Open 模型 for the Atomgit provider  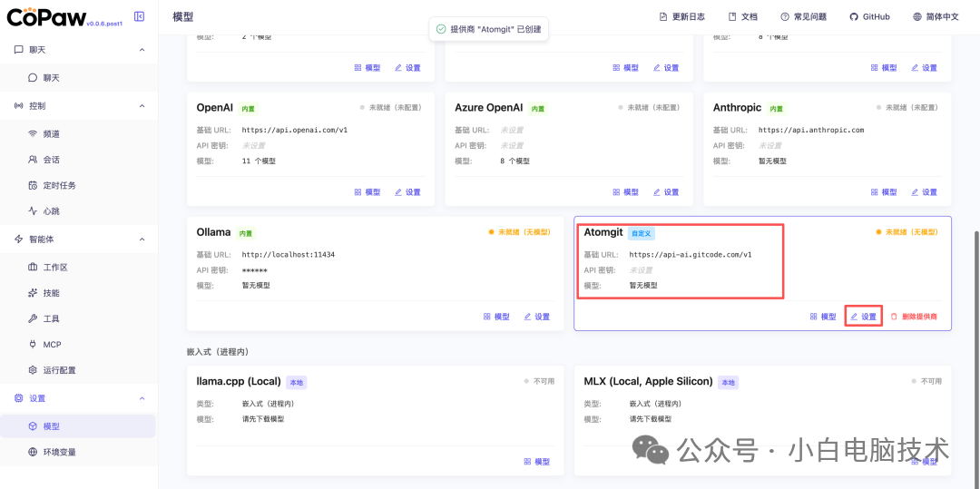(823, 317)
